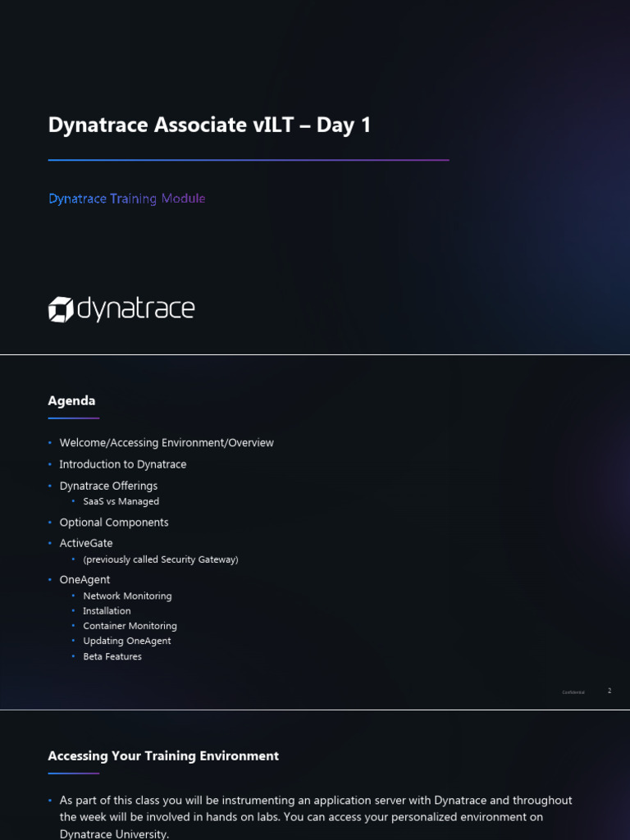Click the 'Agenda' slide heading

[x=72, y=400]
